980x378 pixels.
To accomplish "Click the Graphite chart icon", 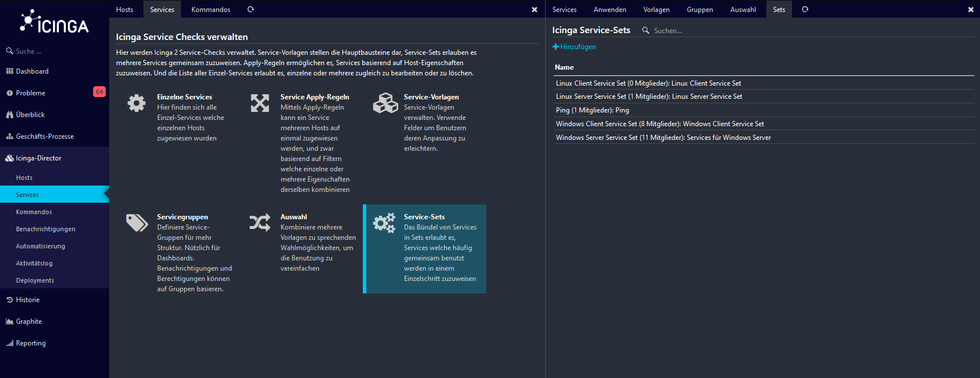I will (x=10, y=321).
